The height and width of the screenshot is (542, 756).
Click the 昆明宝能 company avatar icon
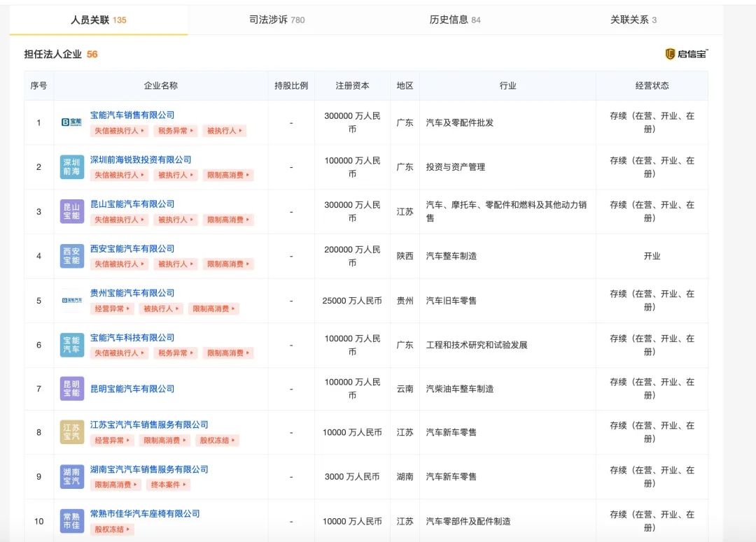[x=72, y=389]
